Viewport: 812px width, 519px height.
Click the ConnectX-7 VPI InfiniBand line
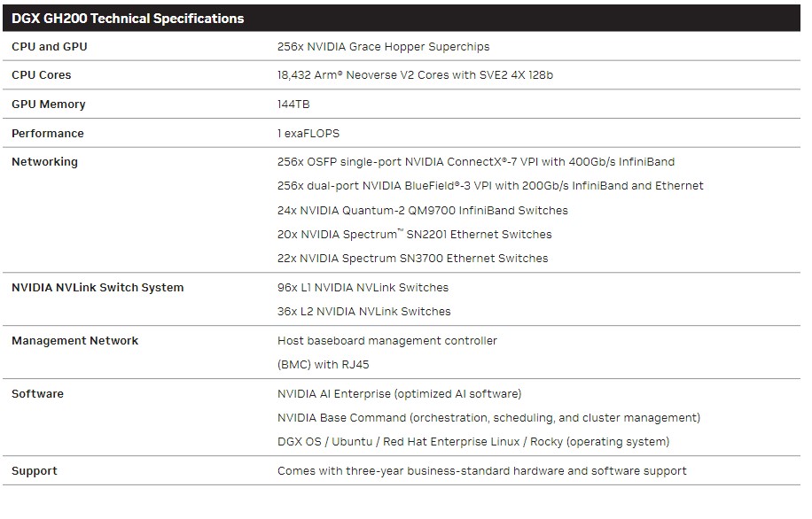(476, 162)
